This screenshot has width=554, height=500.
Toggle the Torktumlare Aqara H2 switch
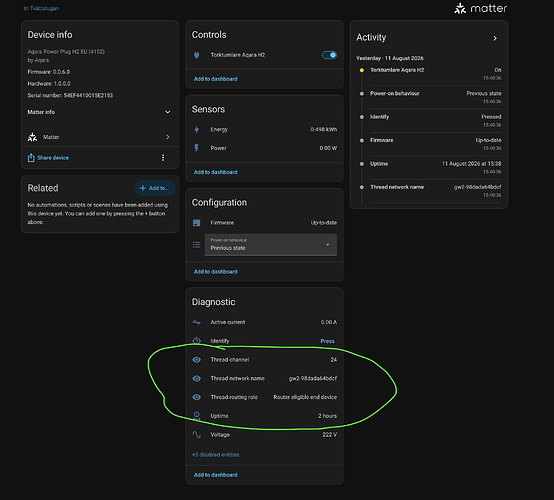[x=329, y=55]
